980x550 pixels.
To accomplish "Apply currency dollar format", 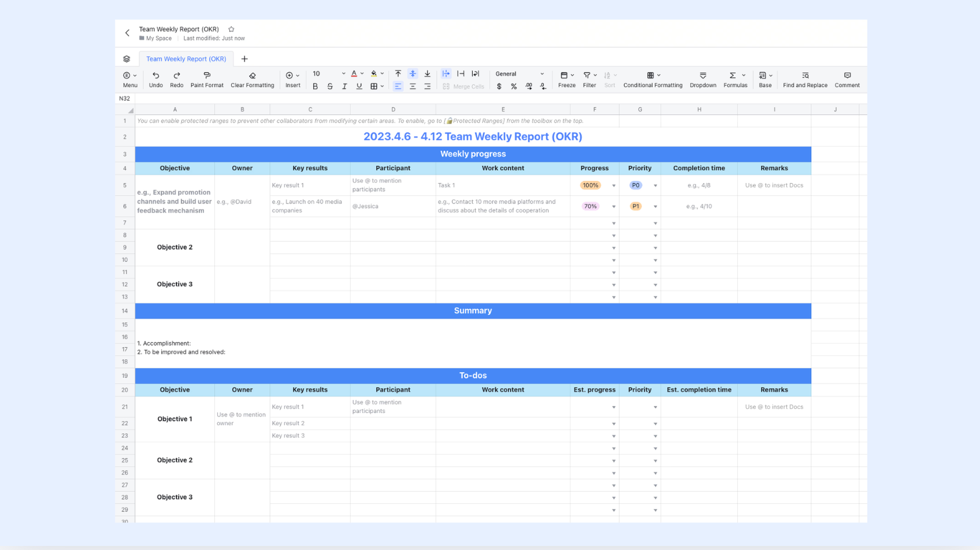I will (499, 87).
